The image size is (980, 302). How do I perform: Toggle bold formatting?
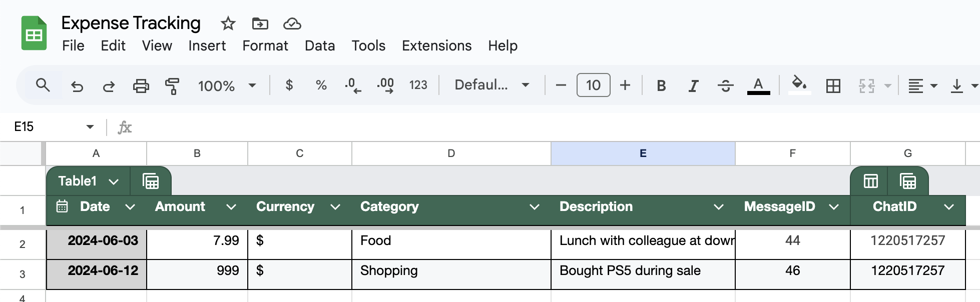(661, 86)
